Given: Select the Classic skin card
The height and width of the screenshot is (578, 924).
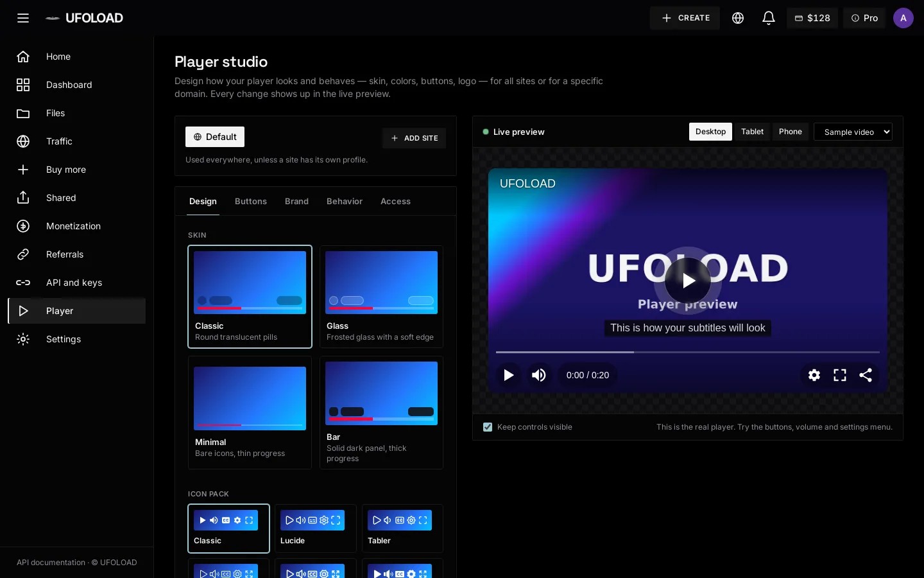Looking at the screenshot, I should 250,297.
